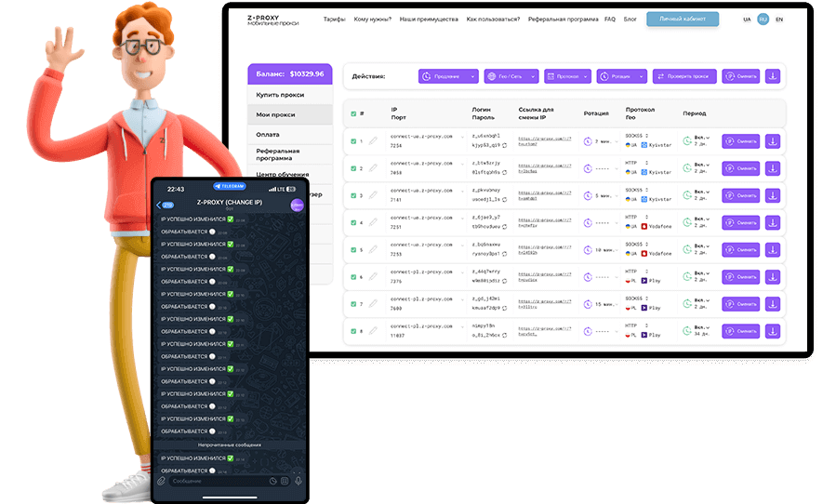Open Наши преимущества in the top navigation
This screenshot has width=836, height=504.
click(429, 20)
